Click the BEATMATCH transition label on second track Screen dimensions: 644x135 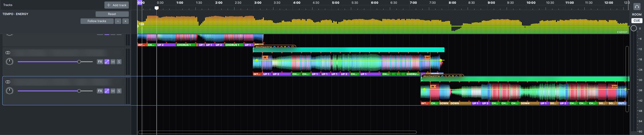pos(264,47)
